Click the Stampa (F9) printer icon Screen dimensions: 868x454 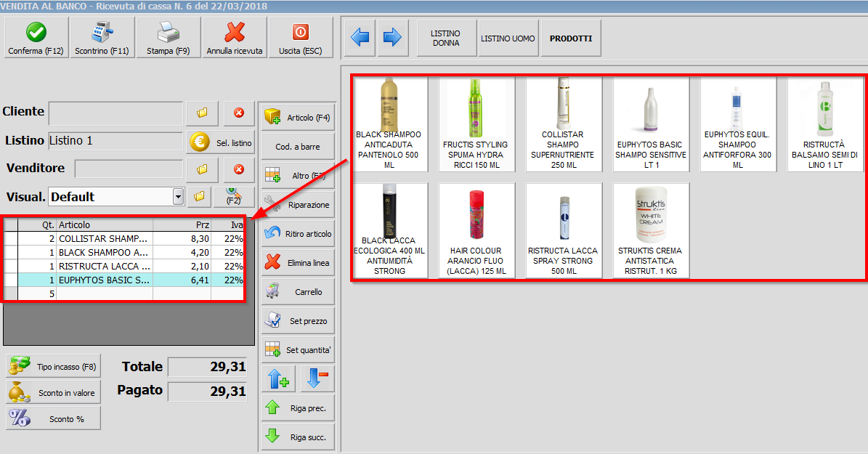pos(169,37)
